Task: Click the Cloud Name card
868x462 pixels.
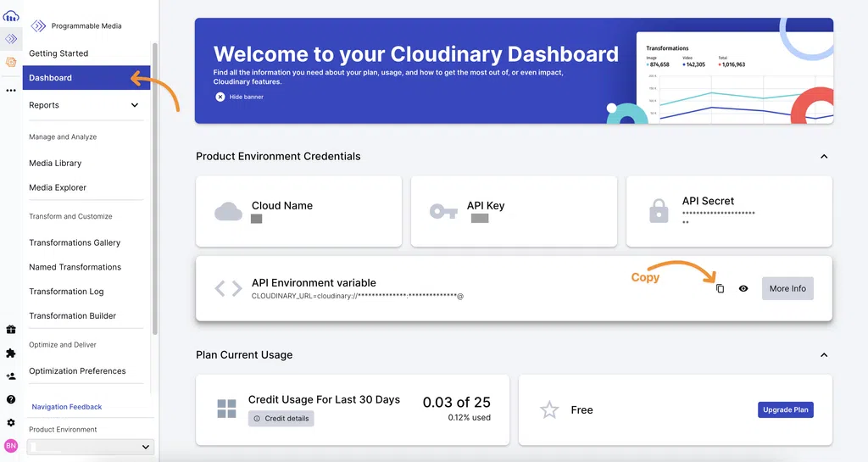Action: (299, 211)
